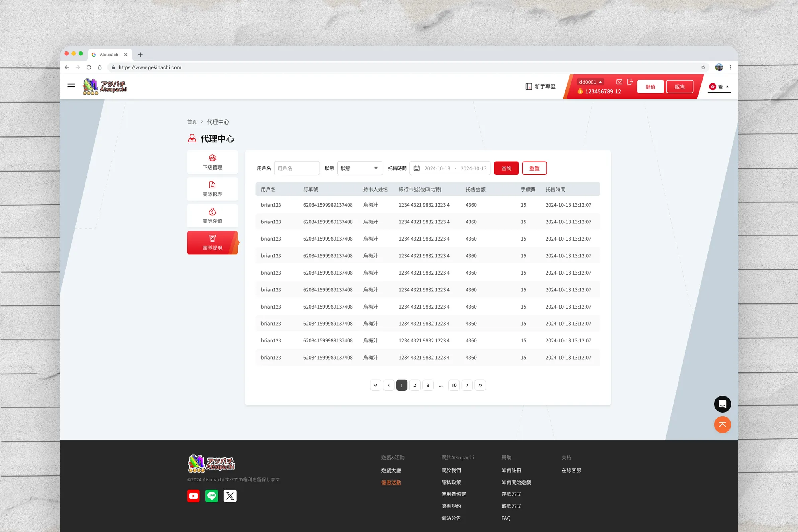This screenshot has width=798, height=532.
Task: Click the browser reload icon
Action: coord(89,67)
